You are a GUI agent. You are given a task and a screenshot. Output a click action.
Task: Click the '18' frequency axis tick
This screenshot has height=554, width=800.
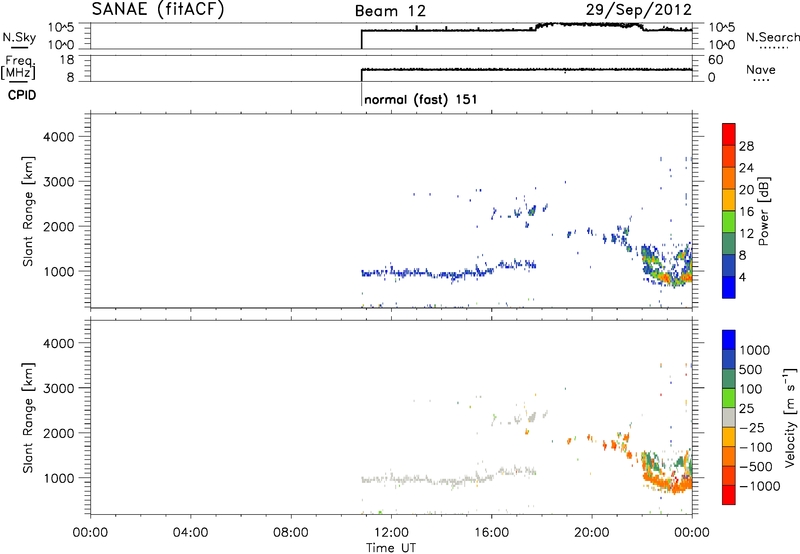tap(67, 60)
